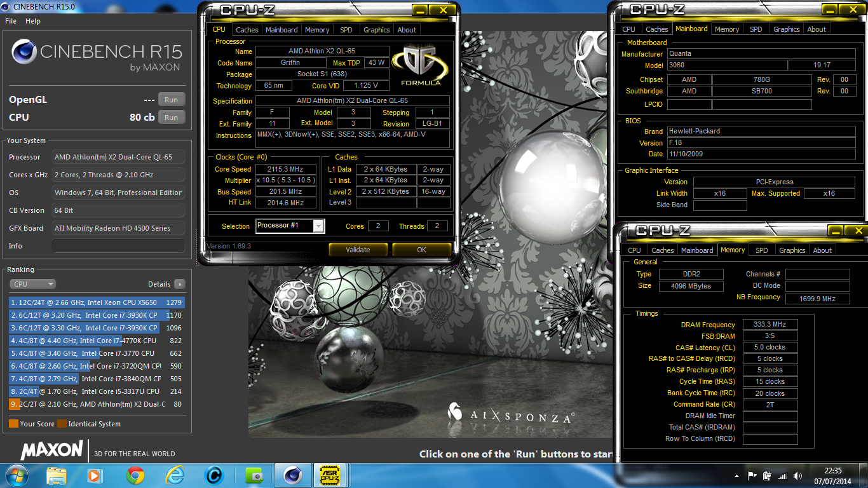Open the green camera app taskbar icon
This screenshot has height=488, width=868.
tap(253, 475)
